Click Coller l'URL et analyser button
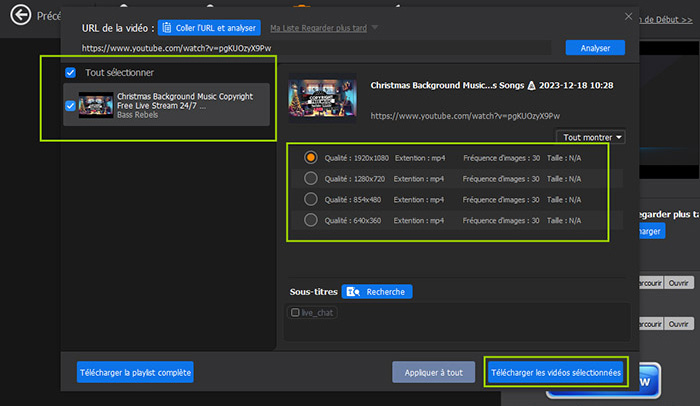 (209, 28)
